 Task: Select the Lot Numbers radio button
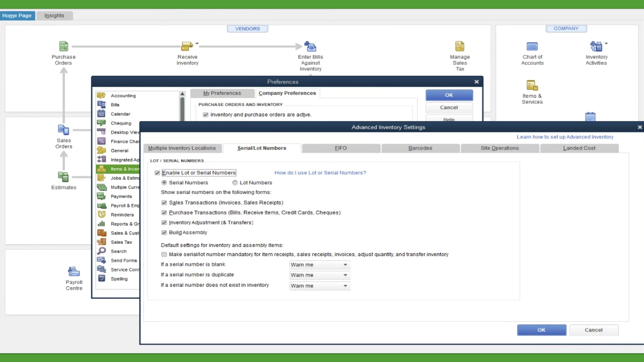coord(235,183)
